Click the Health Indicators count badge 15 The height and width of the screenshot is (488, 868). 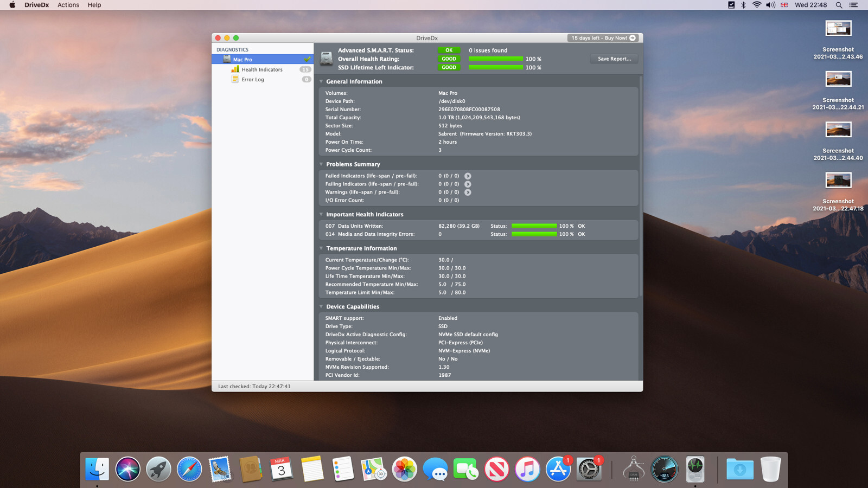(306, 69)
